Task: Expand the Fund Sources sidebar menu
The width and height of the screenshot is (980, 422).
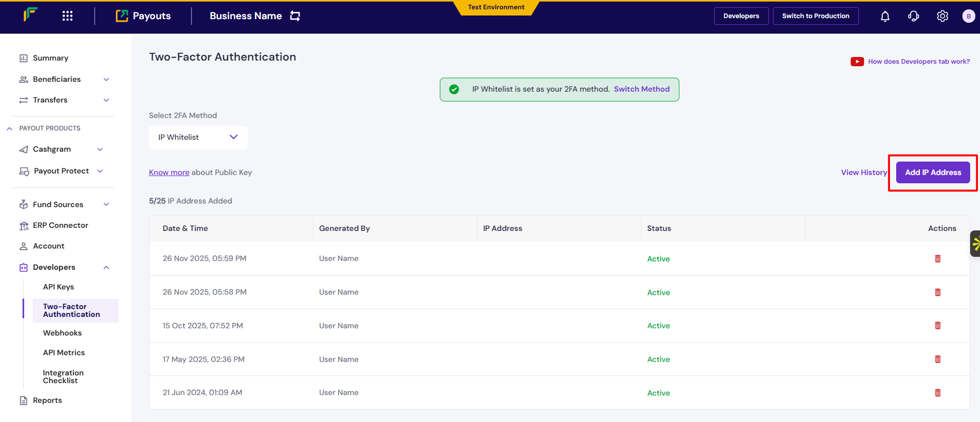Action: (x=106, y=205)
